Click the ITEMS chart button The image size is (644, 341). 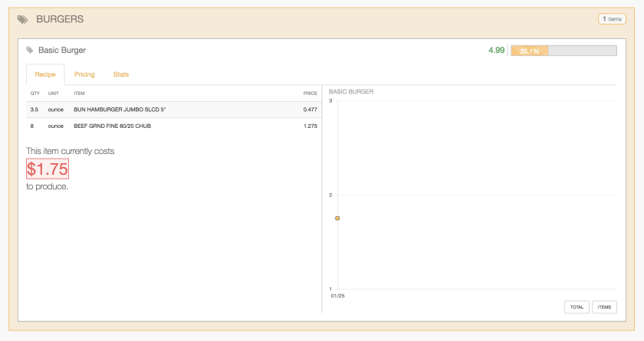[x=604, y=307]
